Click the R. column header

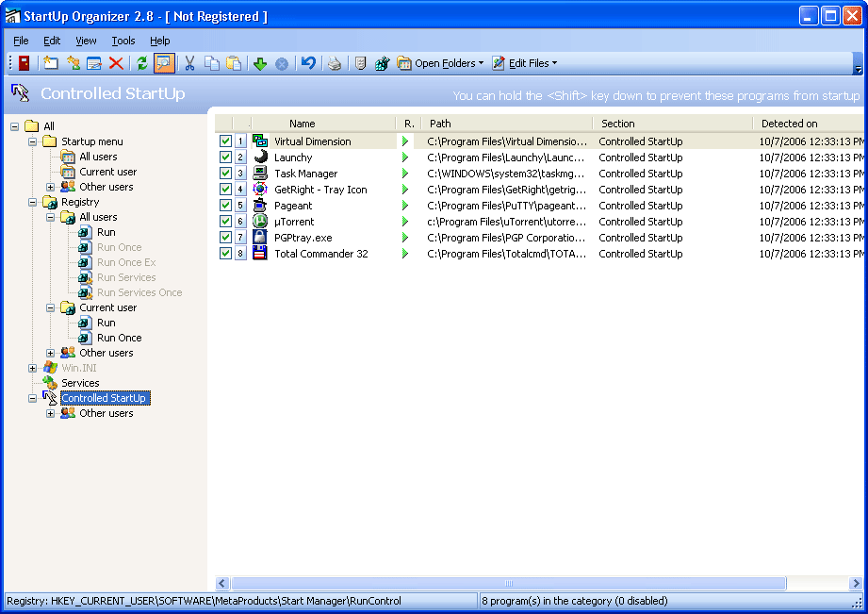(408, 124)
